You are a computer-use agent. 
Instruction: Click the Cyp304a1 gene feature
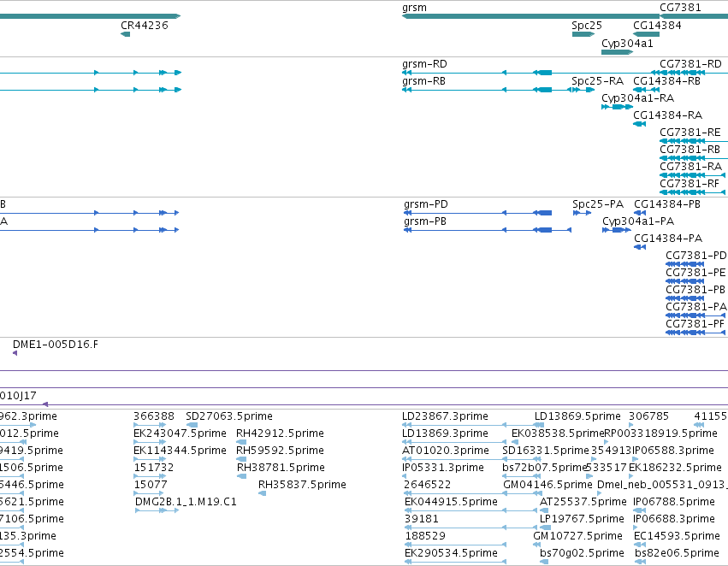pos(617,52)
